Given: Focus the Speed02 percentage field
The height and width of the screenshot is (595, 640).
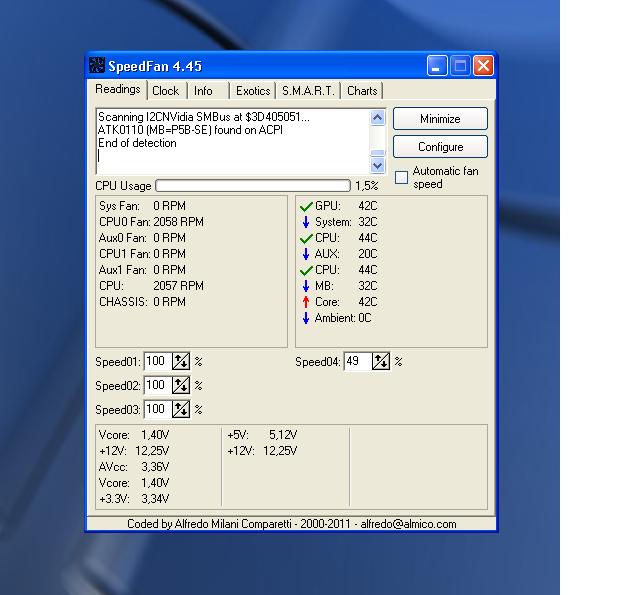Looking at the screenshot, I should [158, 385].
